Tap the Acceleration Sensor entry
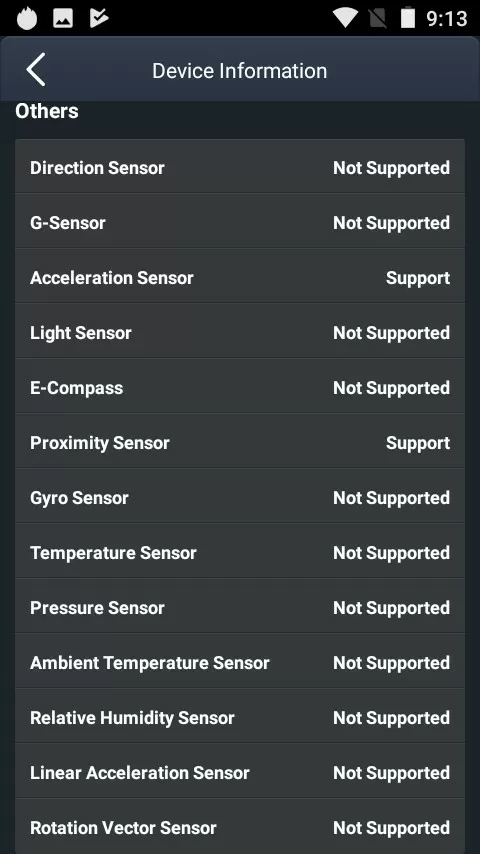 [x=240, y=277]
